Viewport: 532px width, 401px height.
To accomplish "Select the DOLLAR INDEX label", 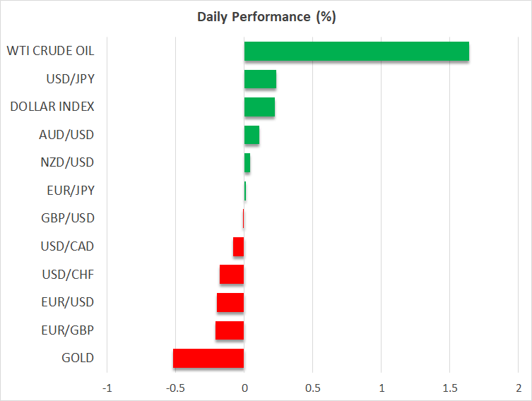I will [x=52, y=107].
